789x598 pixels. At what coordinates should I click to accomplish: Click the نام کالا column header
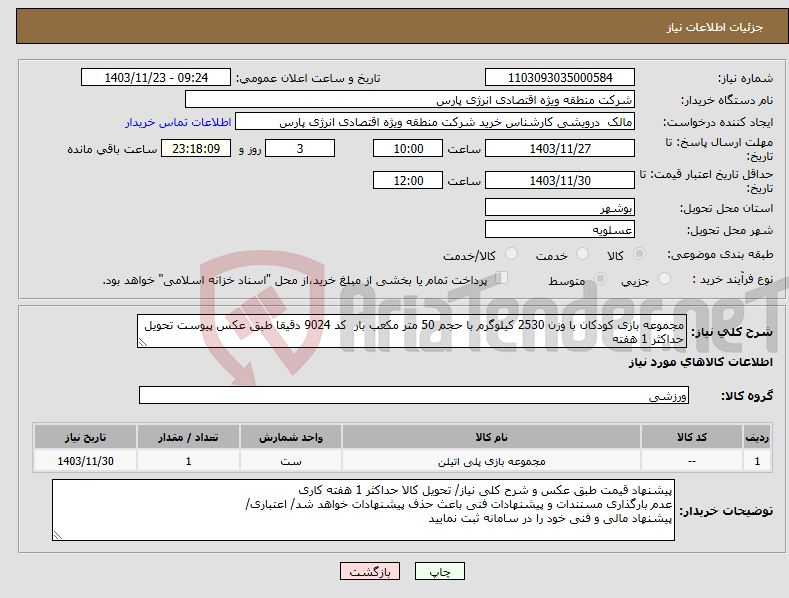491,437
